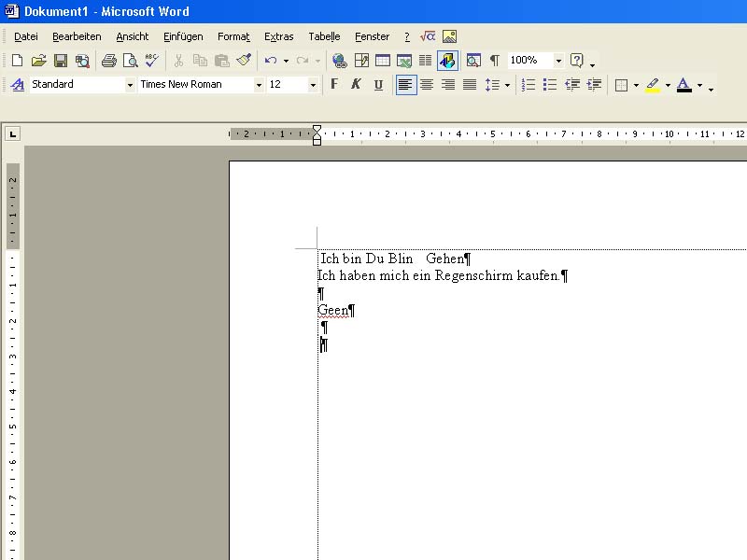The width and height of the screenshot is (747, 560).
Task: Apply the yellow highlight color
Action: tap(653, 85)
